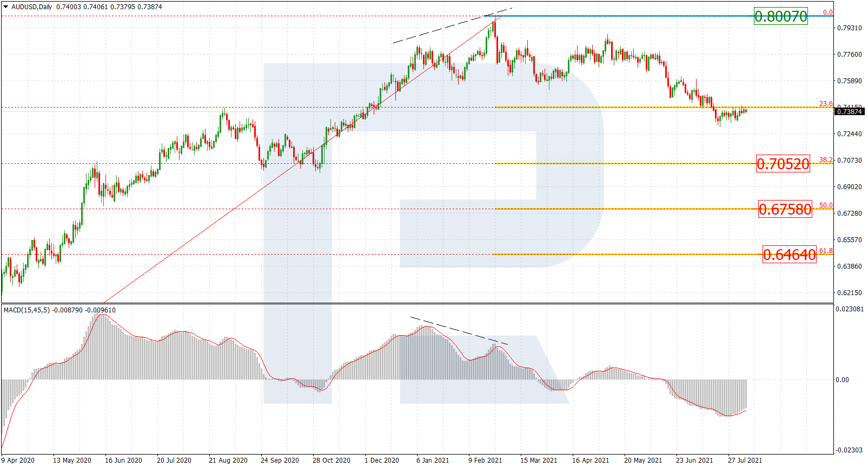
Task: Click the 38.2 Fibonacci level marker
Action: point(826,160)
